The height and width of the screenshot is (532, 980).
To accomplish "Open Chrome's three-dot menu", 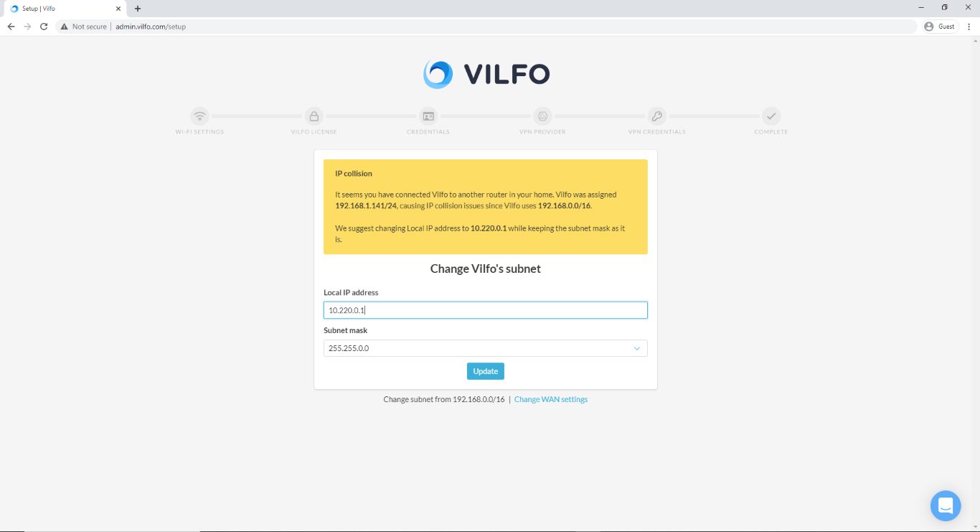I will 969,27.
